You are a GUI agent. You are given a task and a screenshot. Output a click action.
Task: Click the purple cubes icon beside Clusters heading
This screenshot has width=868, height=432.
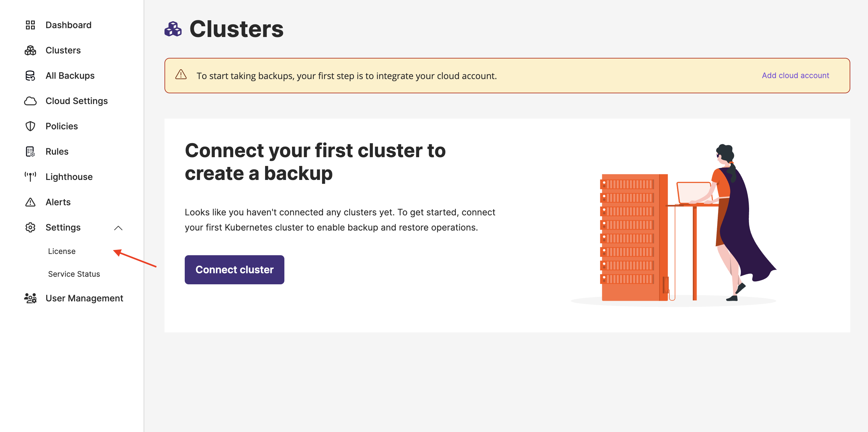(173, 29)
